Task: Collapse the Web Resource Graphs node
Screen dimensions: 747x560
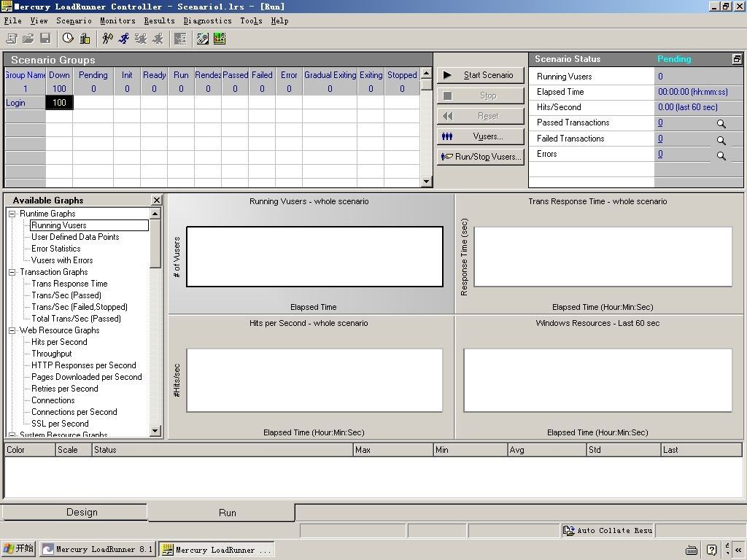Action: (x=12, y=330)
